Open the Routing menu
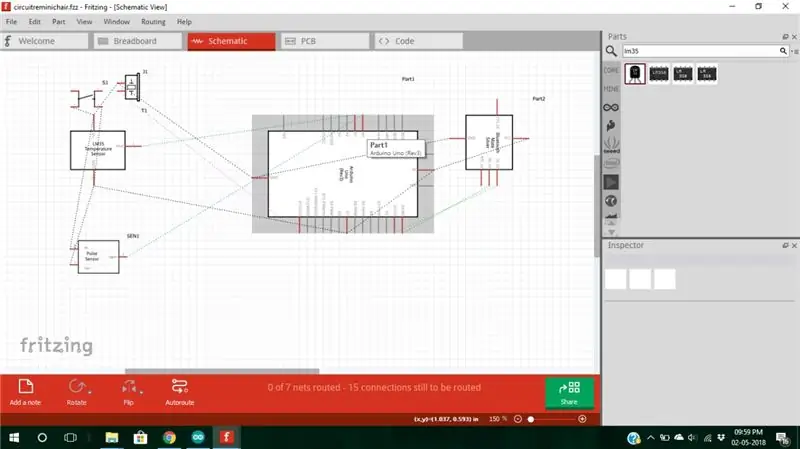 [x=153, y=22]
